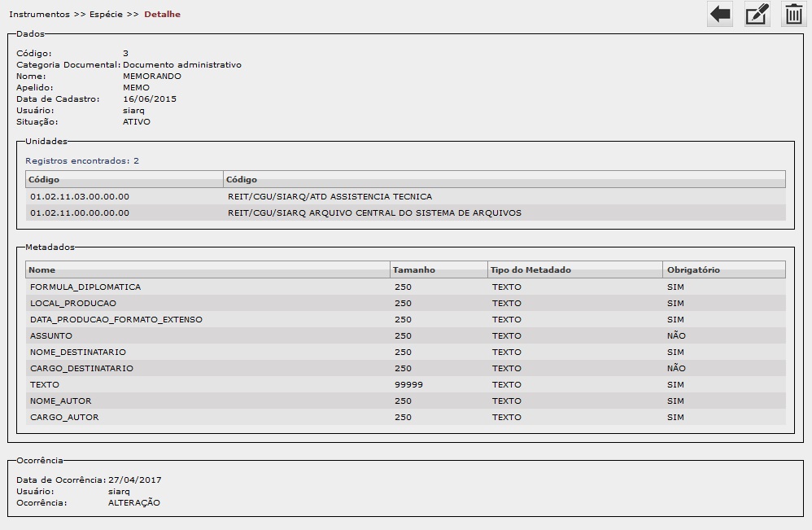Click NÃO in the CARGO_DESTINATARIO row
Screen dimensions: 812x530
676,368
